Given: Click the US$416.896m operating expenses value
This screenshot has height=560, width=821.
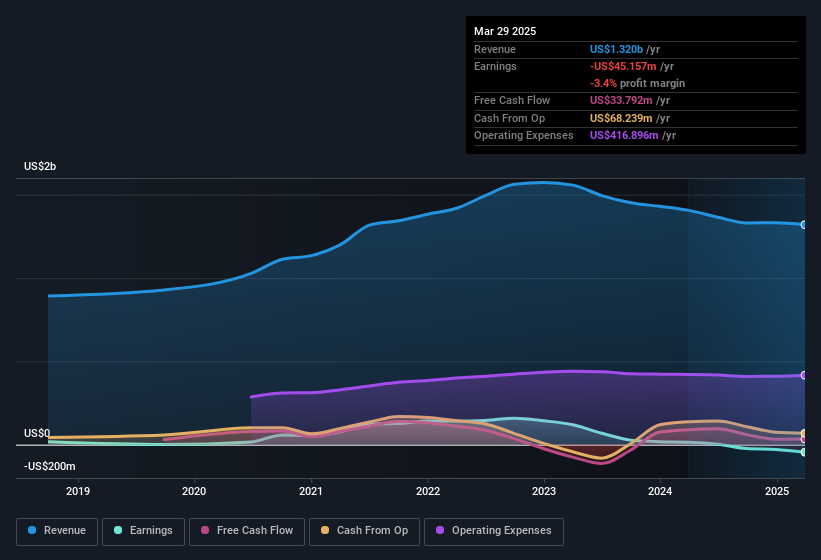Looking at the screenshot, I should 624,136.
